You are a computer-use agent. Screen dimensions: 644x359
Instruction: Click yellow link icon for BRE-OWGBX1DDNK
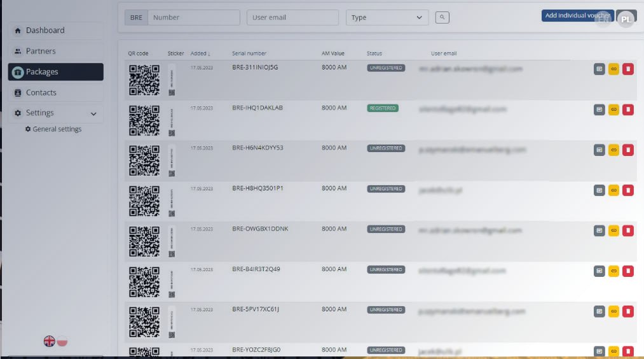(613, 230)
